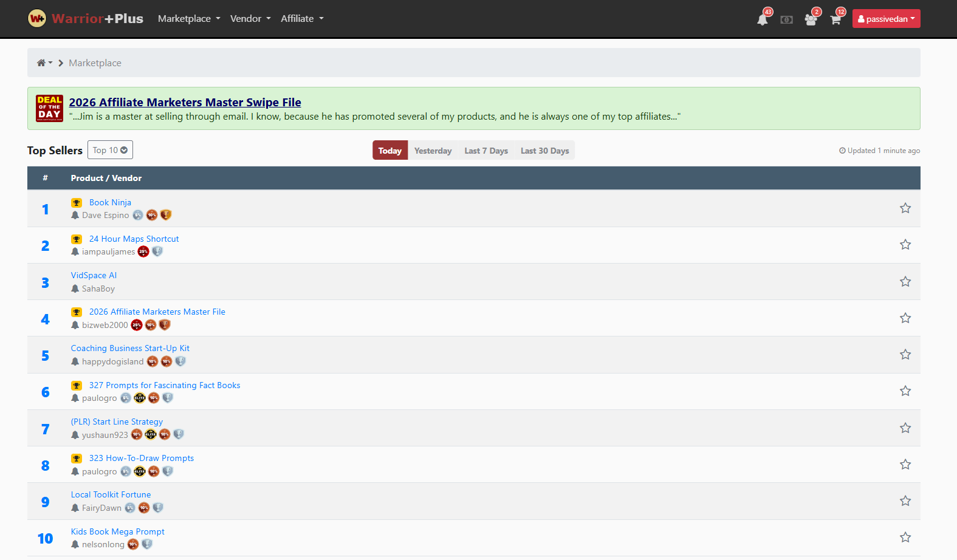Toggle favorite star for Kids Book Mega Prompt

[x=905, y=538]
